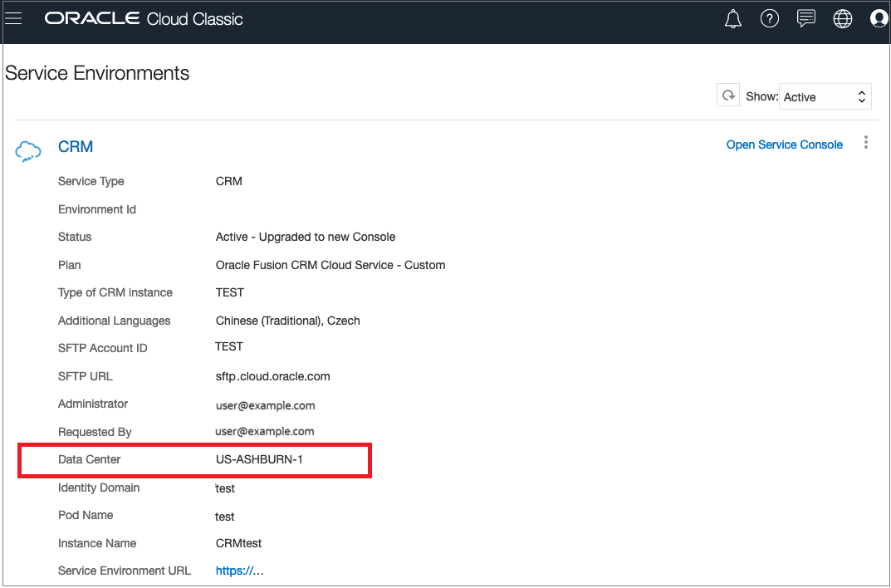The height and width of the screenshot is (588, 891).
Task: Click the globe language icon
Action: [842, 18]
